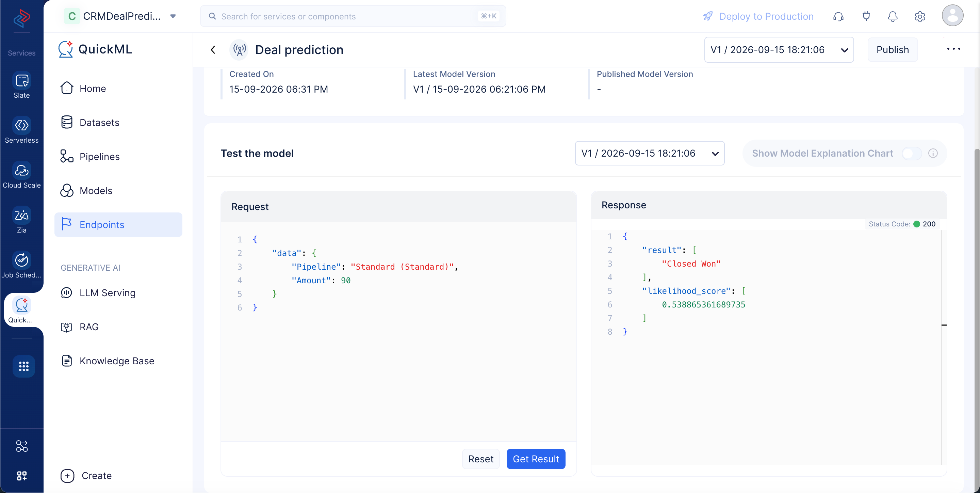Expand the CRMDealPredi project dropdown
Screen dimensions: 980x493
pyautogui.click(x=173, y=16)
